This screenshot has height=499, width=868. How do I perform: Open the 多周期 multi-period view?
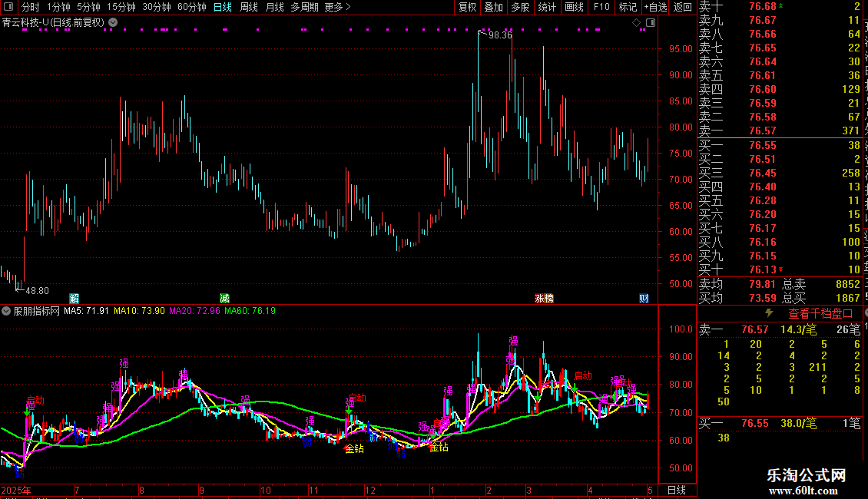pos(304,7)
